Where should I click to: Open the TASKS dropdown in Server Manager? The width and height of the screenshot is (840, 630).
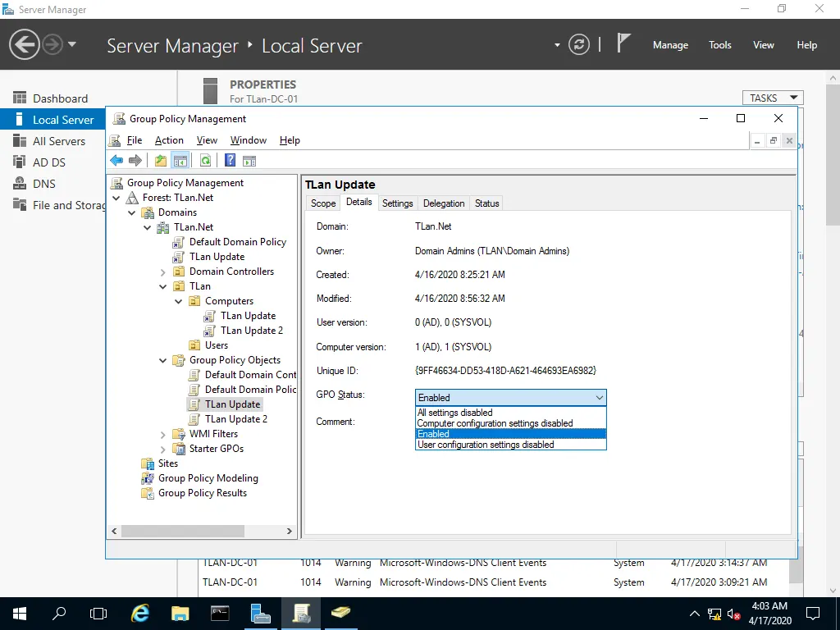773,98
